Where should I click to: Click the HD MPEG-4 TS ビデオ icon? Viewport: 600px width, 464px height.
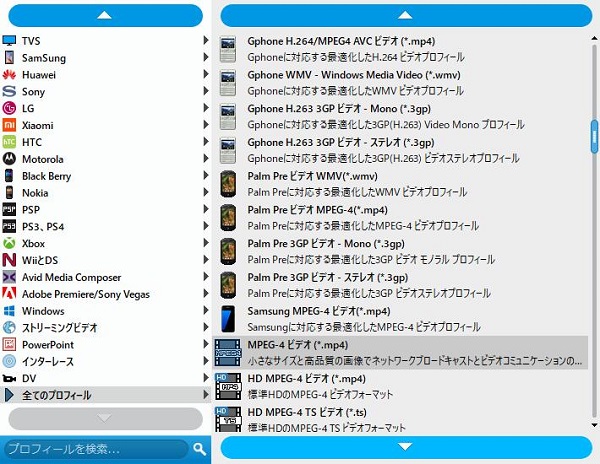point(228,420)
